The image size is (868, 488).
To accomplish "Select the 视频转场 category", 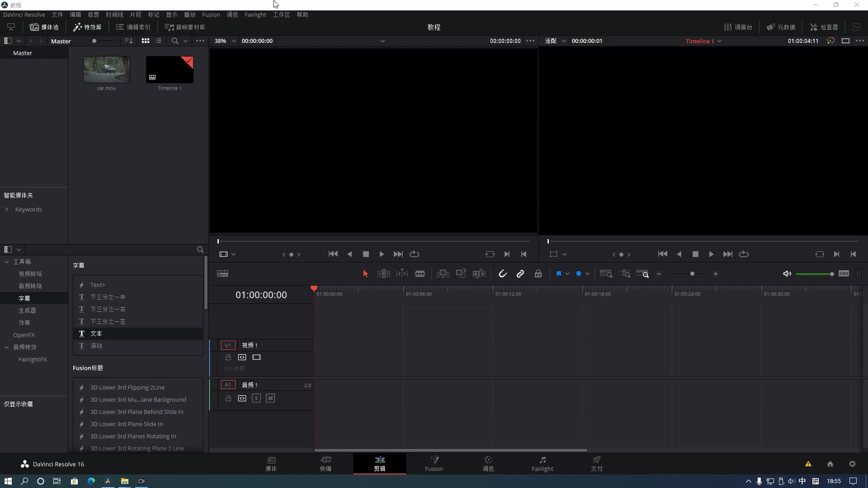I will [x=30, y=274].
